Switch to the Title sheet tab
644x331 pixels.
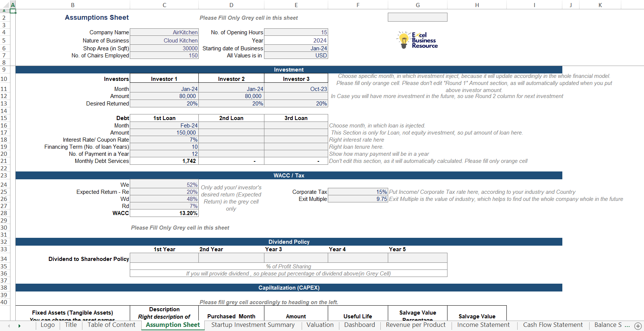click(71, 325)
